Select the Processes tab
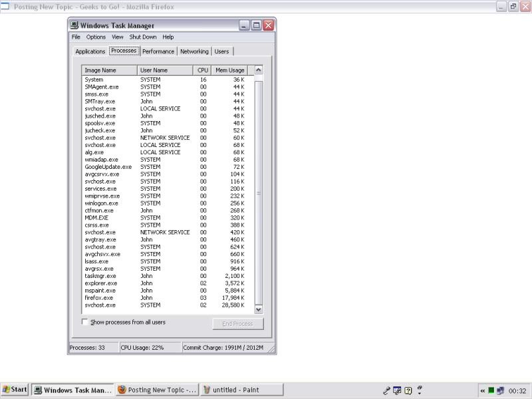Image resolution: width=532 pixels, height=399 pixels. point(124,51)
